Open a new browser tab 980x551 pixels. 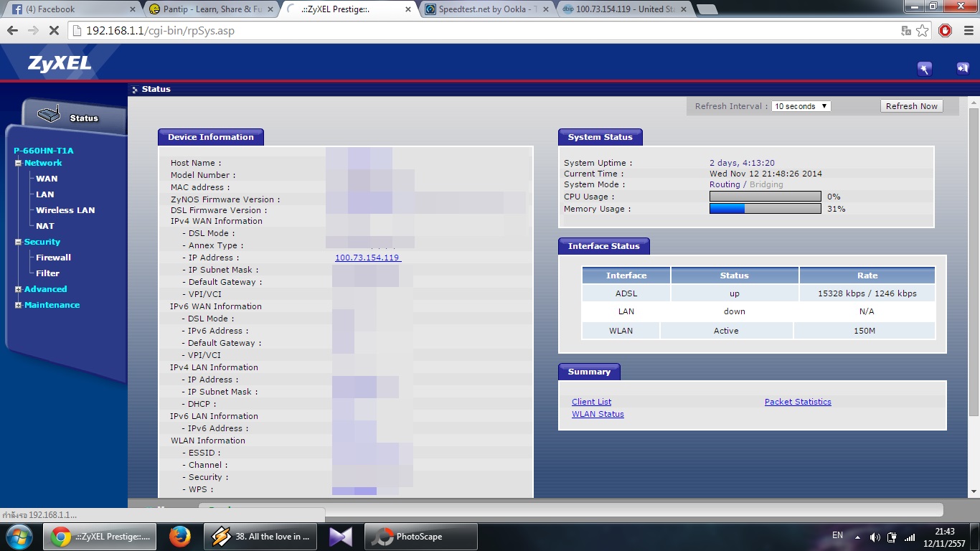(707, 9)
